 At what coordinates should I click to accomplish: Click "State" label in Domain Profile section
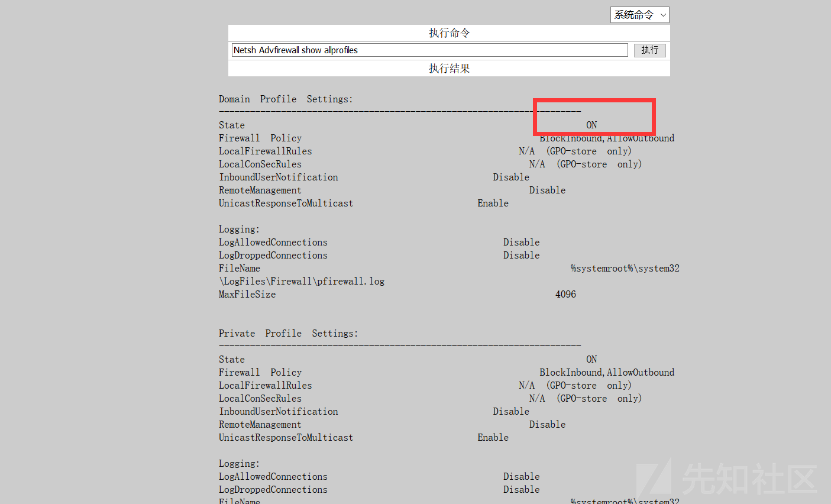coord(231,125)
